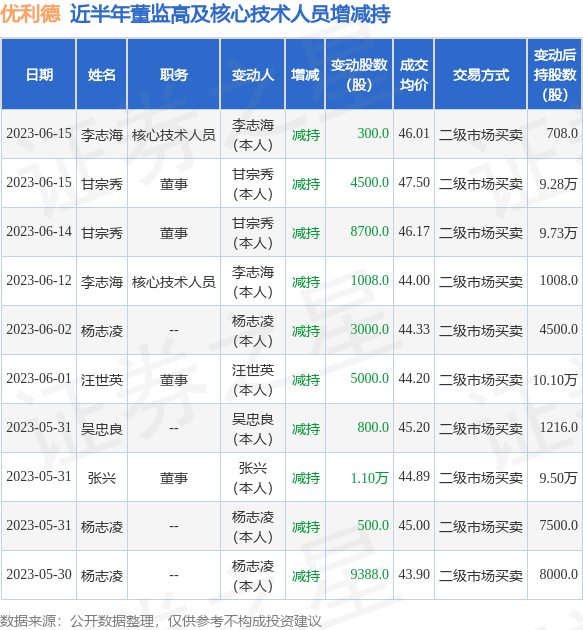This screenshot has height=630, width=583.
Task: Click the 43.90 average price cell
Action: click(x=414, y=575)
